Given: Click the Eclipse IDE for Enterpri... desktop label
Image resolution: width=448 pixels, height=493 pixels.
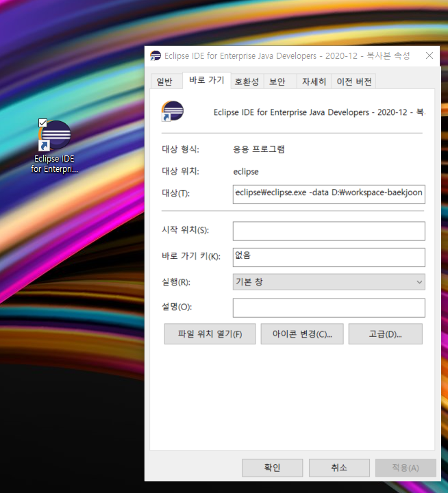Looking at the screenshot, I should [54, 164].
